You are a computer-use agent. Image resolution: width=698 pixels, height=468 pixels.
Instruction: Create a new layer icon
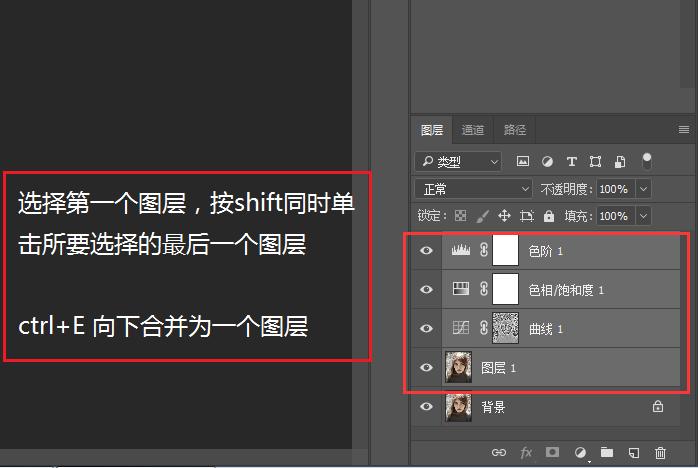(x=633, y=452)
